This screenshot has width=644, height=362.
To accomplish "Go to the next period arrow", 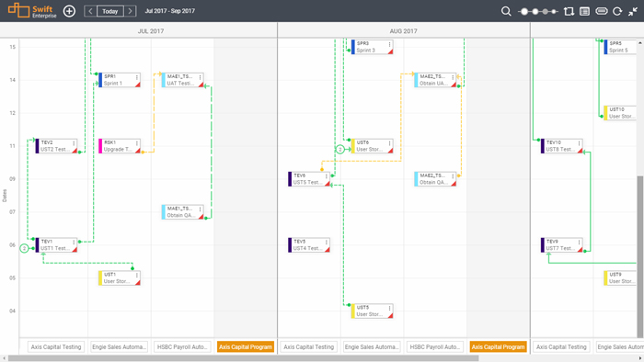I will [x=131, y=11].
